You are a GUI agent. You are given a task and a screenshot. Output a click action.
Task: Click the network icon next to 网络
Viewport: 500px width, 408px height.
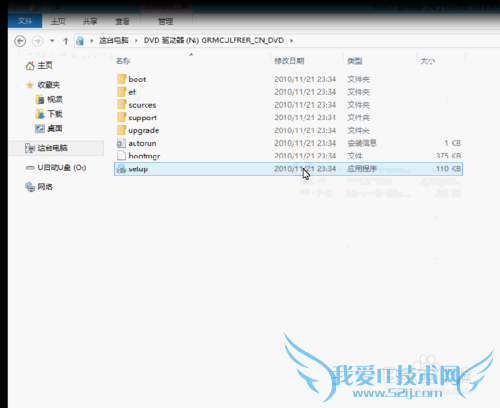click(30, 187)
